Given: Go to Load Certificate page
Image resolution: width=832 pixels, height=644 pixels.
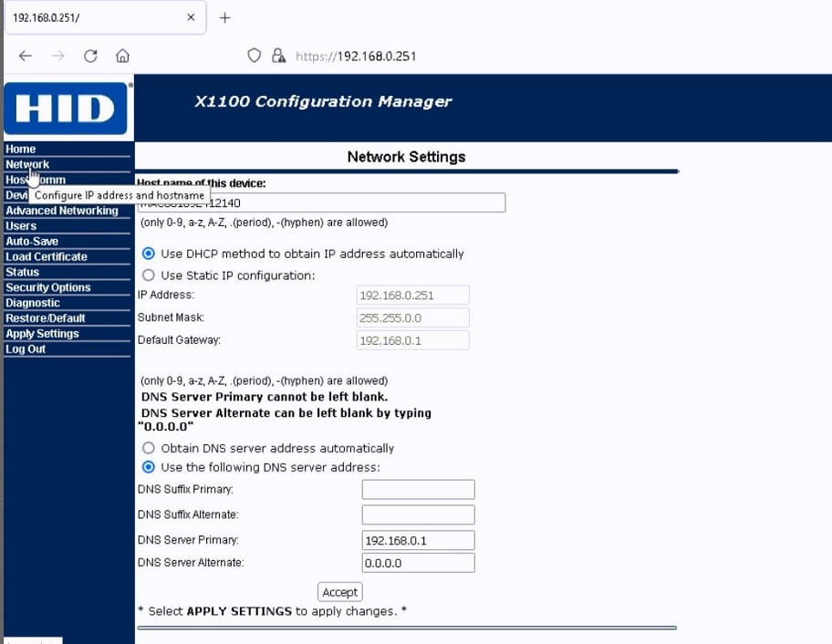Looking at the screenshot, I should click(x=47, y=256).
